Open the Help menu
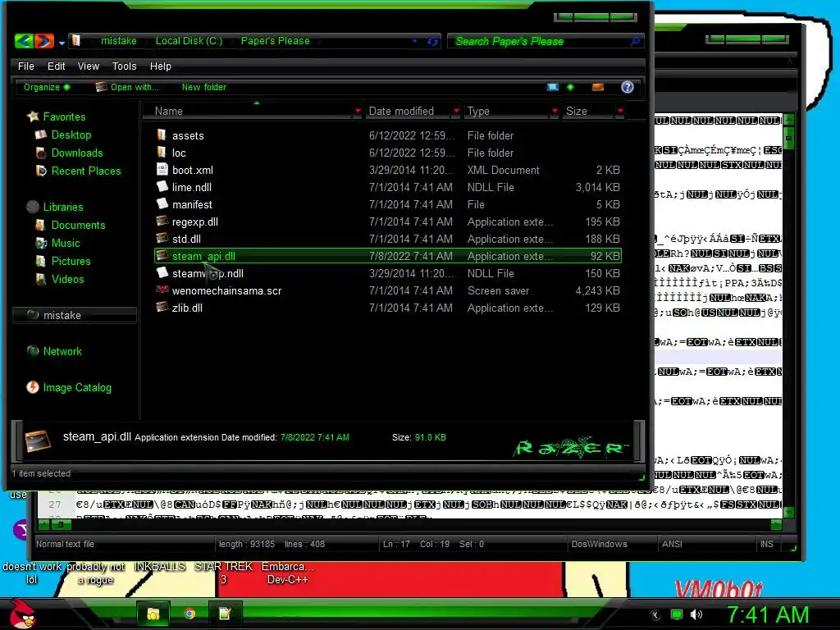The height and width of the screenshot is (630, 840). (x=160, y=66)
